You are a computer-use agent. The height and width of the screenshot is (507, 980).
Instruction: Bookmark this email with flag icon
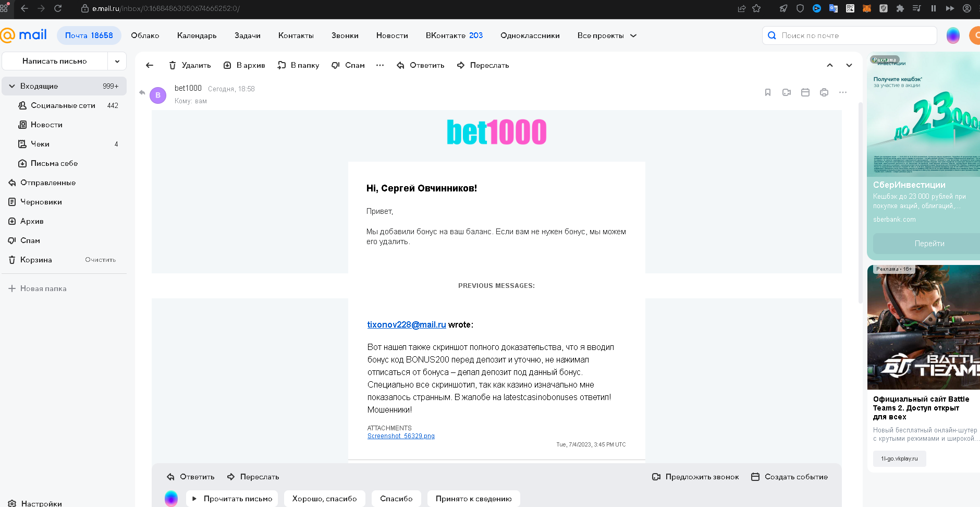click(768, 92)
